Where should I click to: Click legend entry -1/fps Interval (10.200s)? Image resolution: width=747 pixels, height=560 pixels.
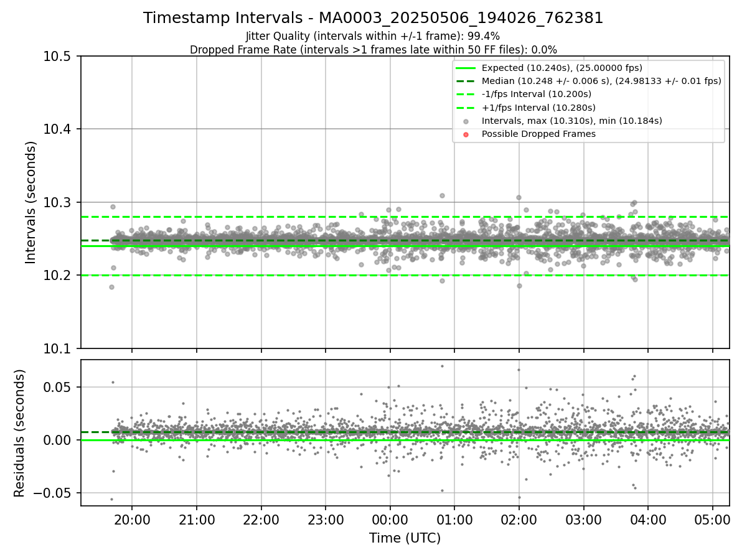pyautogui.click(x=537, y=94)
